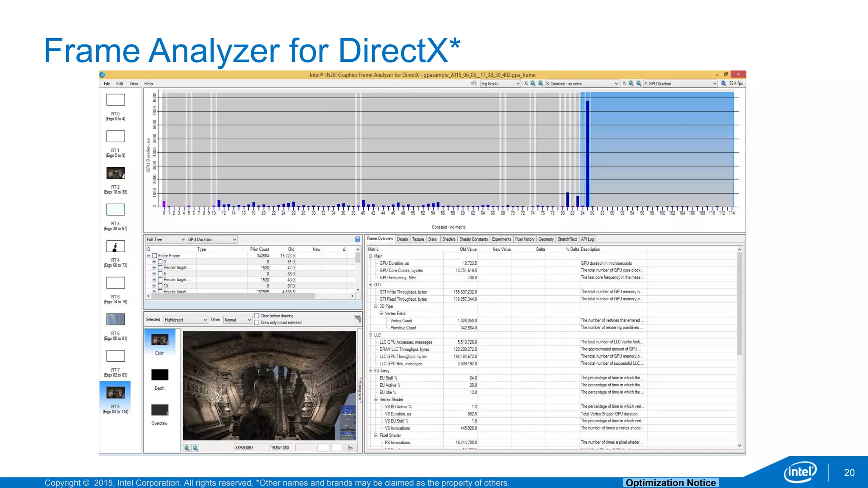Show the Overdraw view
868x488 pixels.
click(x=160, y=410)
